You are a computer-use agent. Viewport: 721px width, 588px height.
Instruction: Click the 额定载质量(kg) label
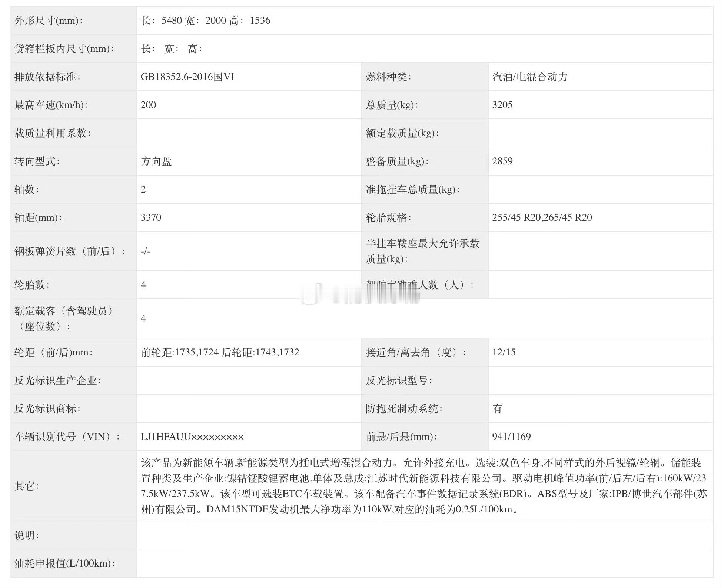click(x=402, y=133)
